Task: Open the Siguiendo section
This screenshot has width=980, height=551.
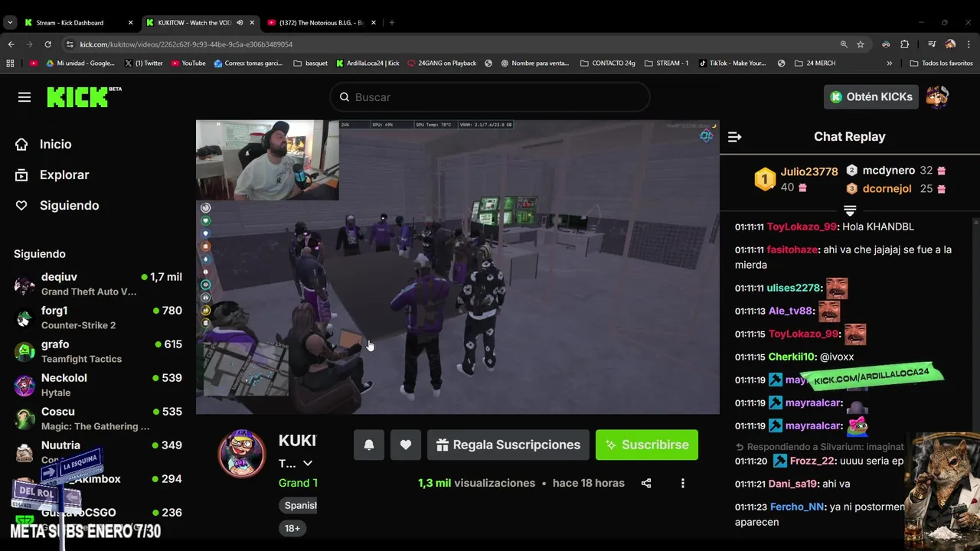Action: [57, 205]
